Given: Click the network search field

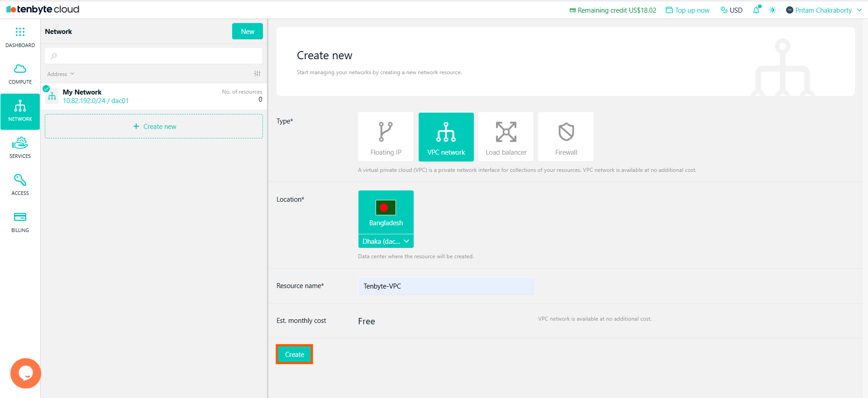Looking at the screenshot, I should coord(154,56).
